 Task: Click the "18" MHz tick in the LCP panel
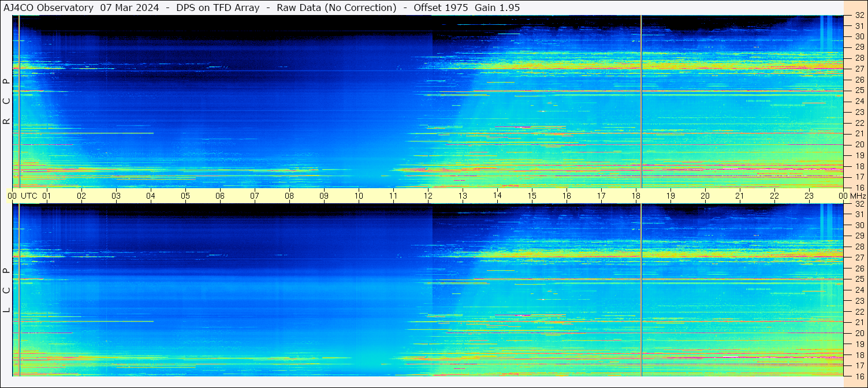point(859,355)
